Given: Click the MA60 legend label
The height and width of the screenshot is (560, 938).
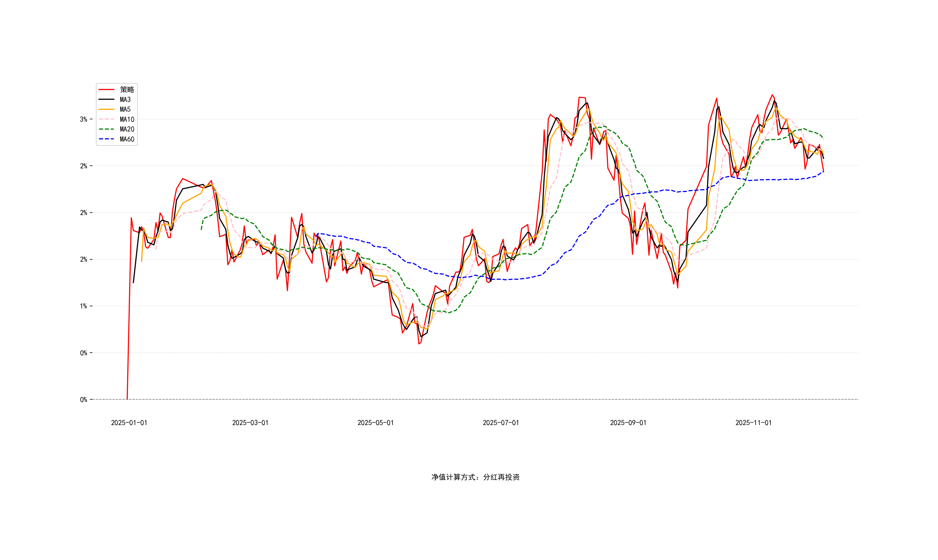Looking at the screenshot, I should [x=127, y=139].
